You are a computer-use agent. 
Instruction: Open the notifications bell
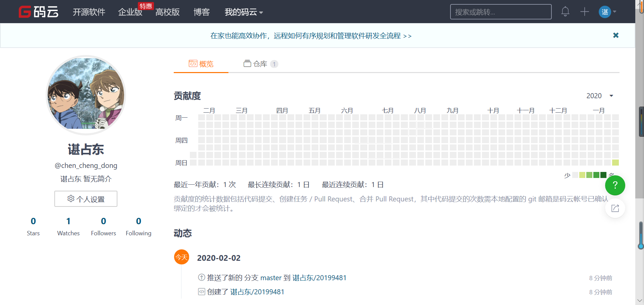point(565,12)
